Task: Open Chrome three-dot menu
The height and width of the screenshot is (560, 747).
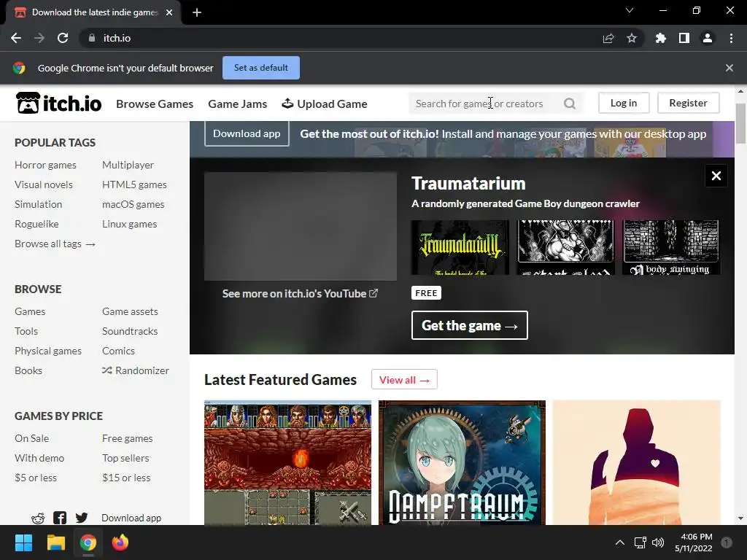Action: pos(731,38)
